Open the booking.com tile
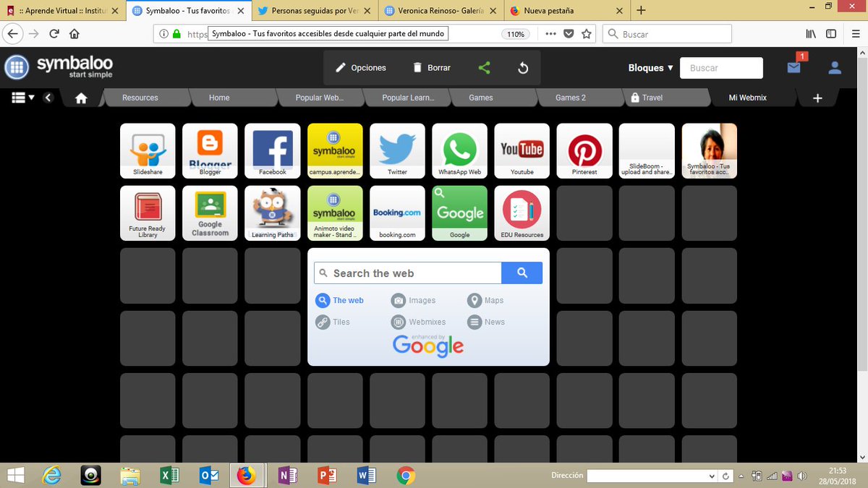Screen dimensions: 868x488 [397, 213]
